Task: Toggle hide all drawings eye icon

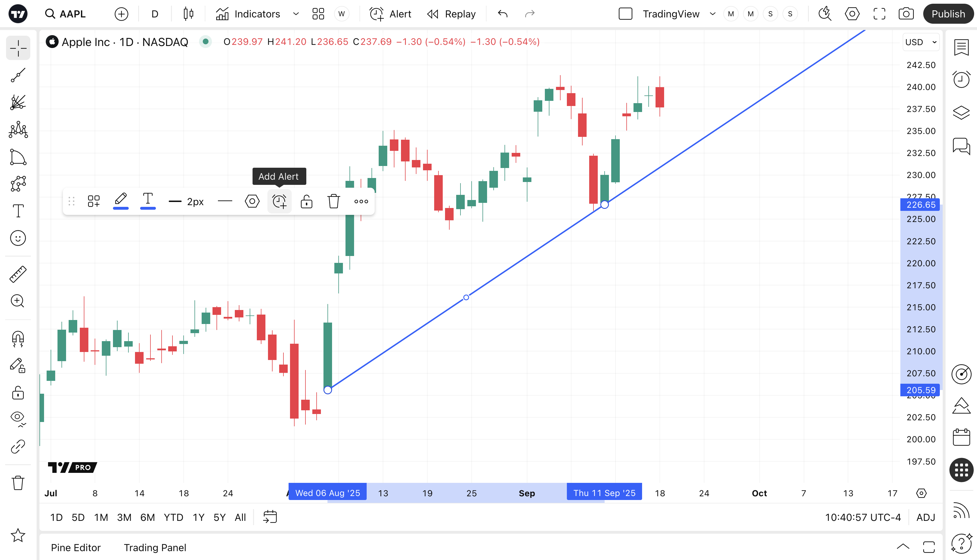Action: pos(18,418)
